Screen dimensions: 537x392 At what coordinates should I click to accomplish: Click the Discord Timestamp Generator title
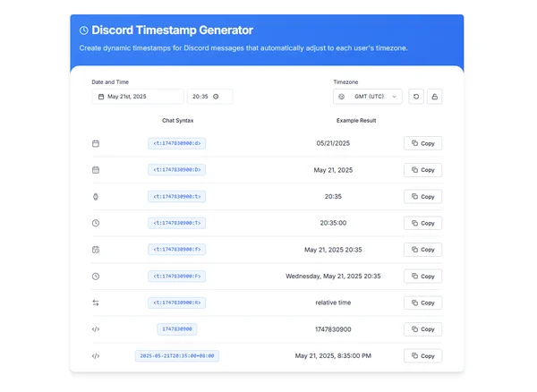point(172,30)
